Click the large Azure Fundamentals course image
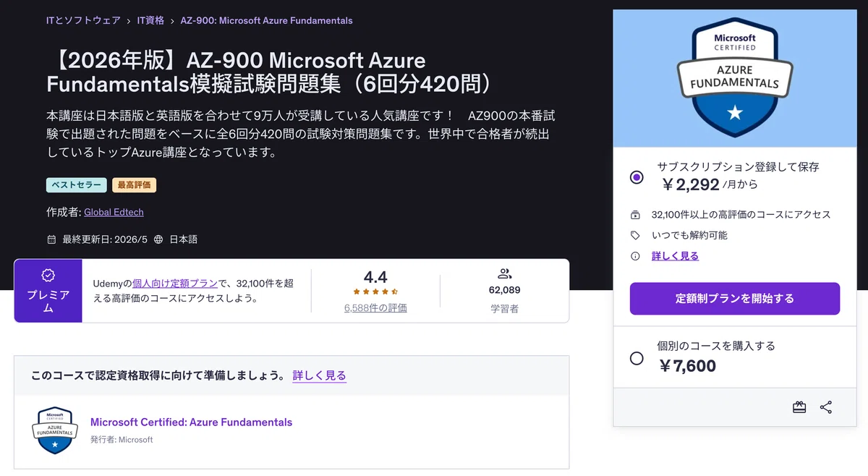Screen dimensions: 868x476 pos(735,78)
